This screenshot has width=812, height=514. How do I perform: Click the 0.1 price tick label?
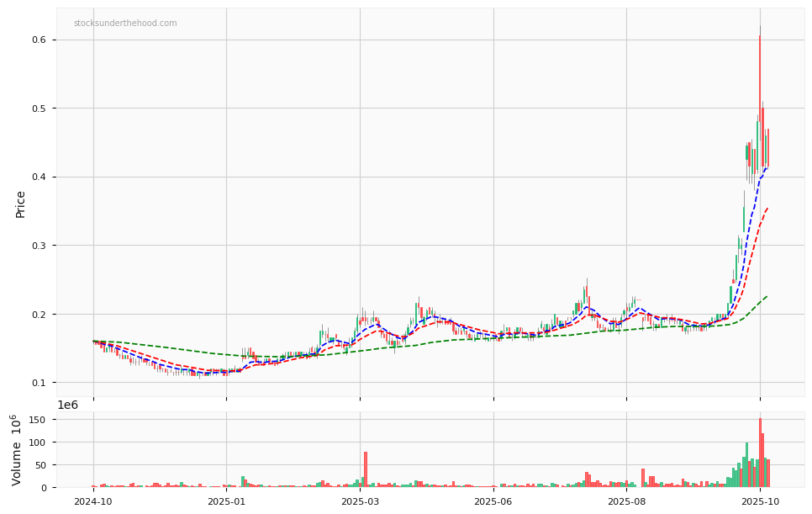[37, 383]
